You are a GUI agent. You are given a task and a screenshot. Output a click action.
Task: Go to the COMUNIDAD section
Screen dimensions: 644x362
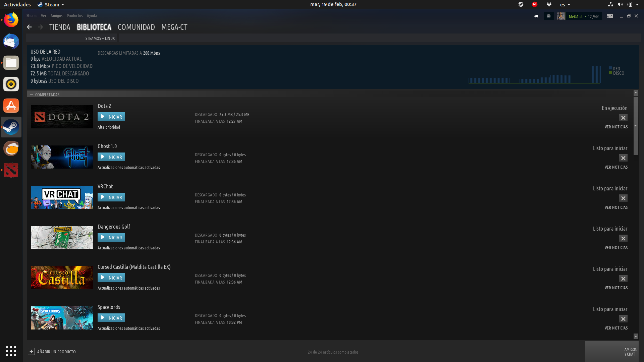click(136, 27)
